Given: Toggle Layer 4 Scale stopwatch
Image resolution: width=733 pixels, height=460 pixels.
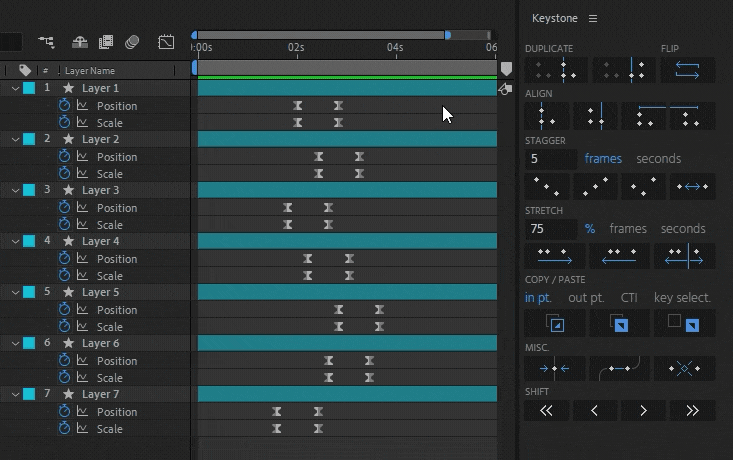Looking at the screenshot, I should (x=65, y=276).
